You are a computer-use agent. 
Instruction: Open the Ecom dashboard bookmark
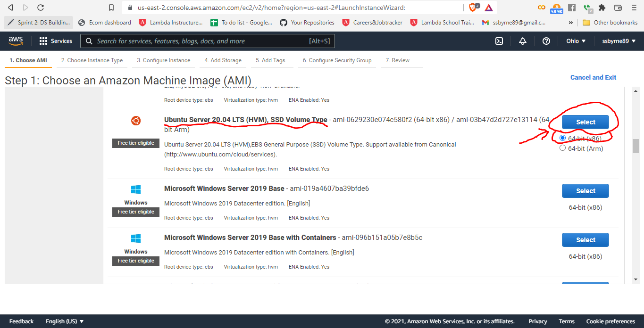click(x=105, y=23)
